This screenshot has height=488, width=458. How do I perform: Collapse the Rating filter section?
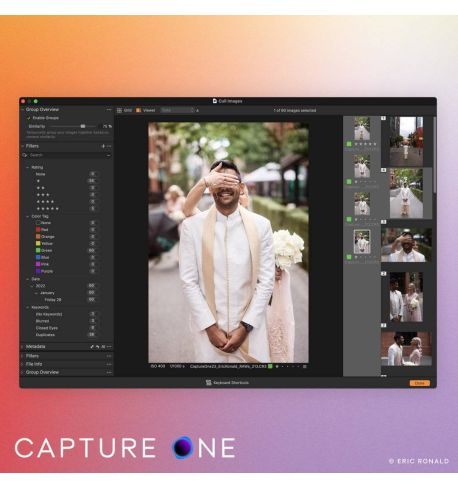coord(28,167)
